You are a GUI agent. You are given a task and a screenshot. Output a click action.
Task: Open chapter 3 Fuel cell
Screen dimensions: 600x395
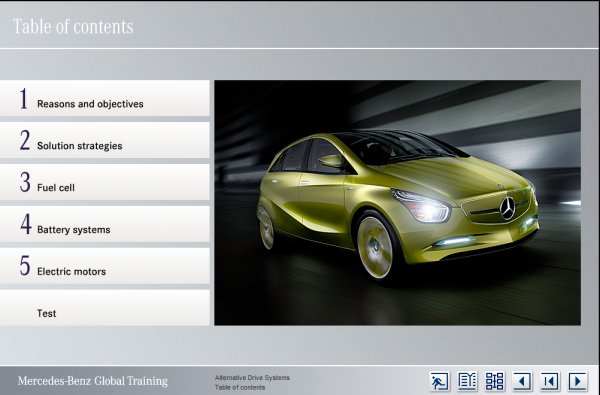[x=104, y=182]
